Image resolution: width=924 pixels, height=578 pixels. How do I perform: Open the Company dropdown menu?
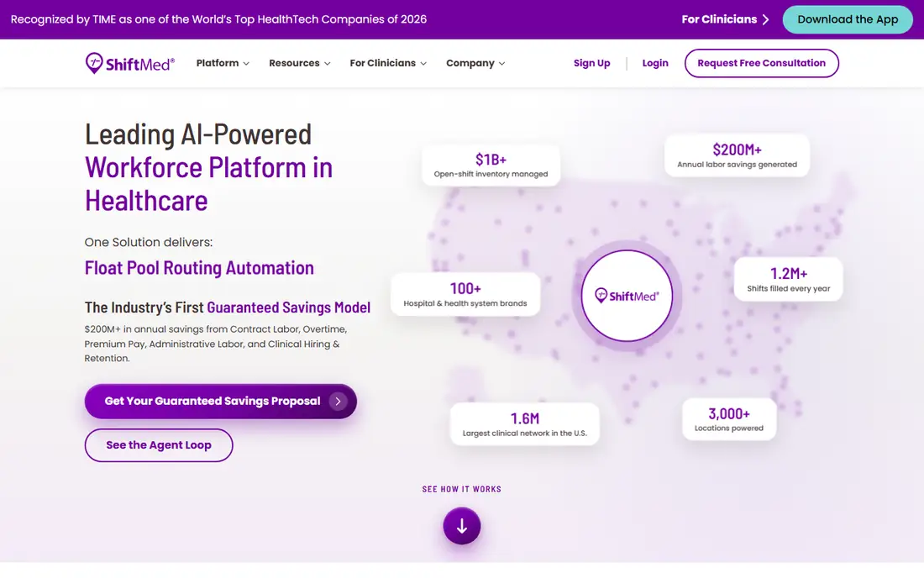pyautogui.click(x=475, y=63)
